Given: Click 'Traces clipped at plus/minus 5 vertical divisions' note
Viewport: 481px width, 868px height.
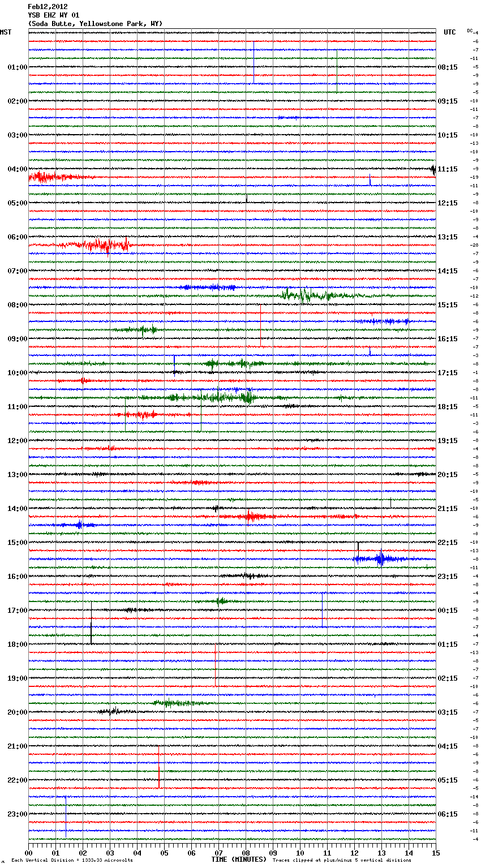Looking at the screenshot, I should tap(342, 860).
